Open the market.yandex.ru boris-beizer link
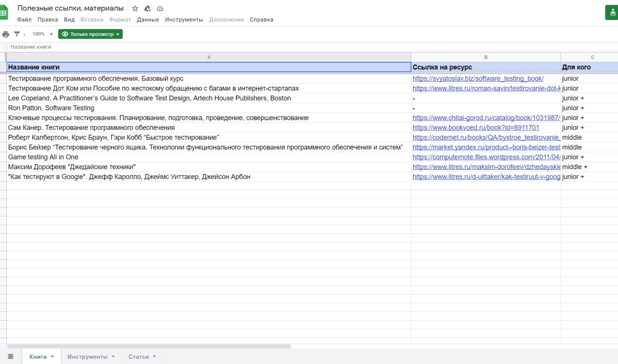This screenshot has width=618, height=364. pyautogui.click(x=487, y=147)
